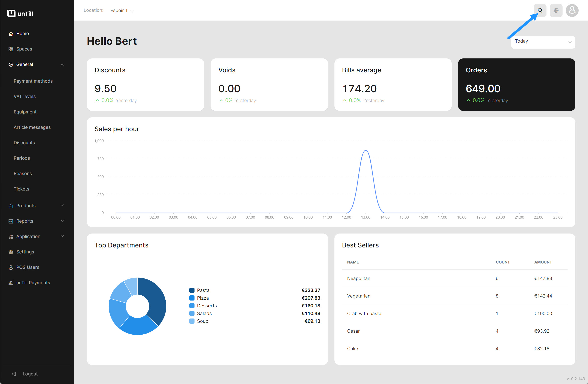The height and width of the screenshot is (384, 588).
Task: Open the Article messages page
Action: coord(32,127)
